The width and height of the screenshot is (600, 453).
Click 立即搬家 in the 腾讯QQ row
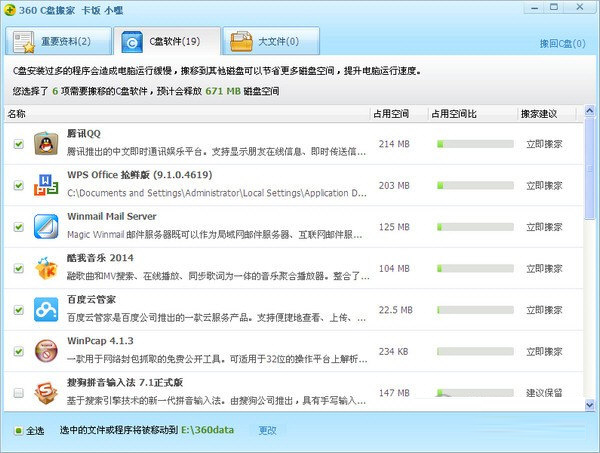(544, 144)
